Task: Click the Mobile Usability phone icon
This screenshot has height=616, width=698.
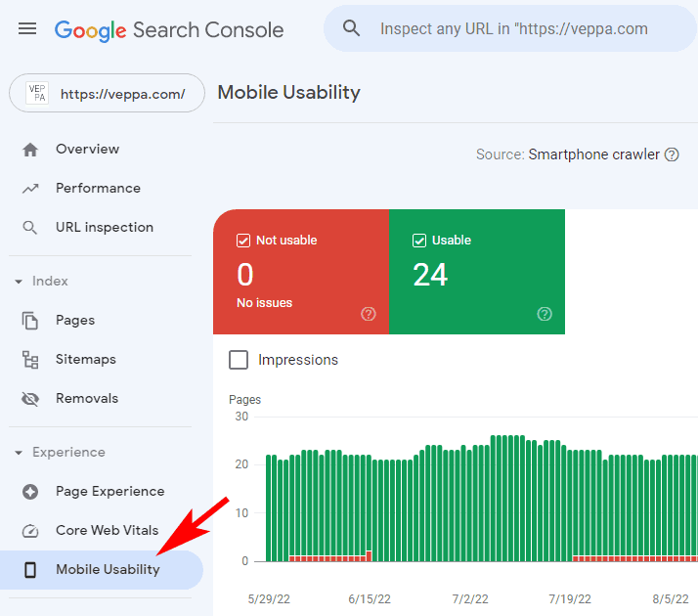Action: coord(30,570)
